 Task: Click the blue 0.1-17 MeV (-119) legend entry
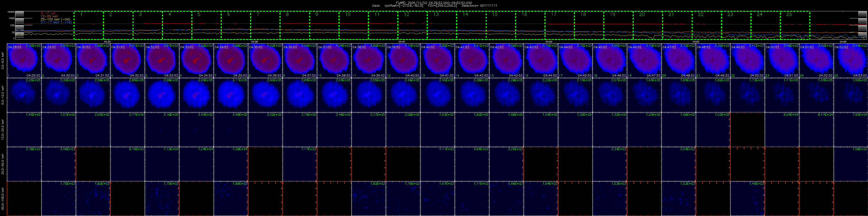pos(56,22)
